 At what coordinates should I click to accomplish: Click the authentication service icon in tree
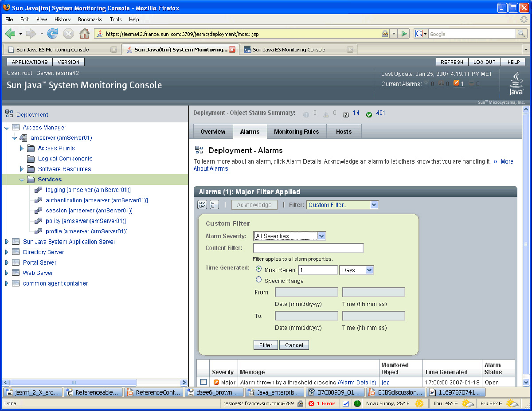click(38, 200)
